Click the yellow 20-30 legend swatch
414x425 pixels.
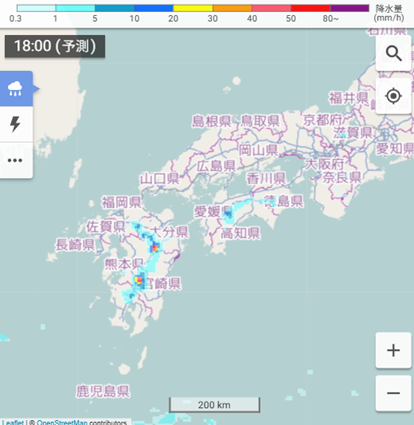point(193,8)
